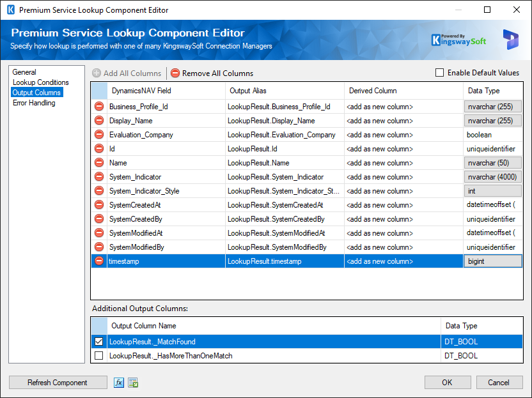
Task: Click the KingswaySoft logo in the banner
Action: [x=458, y=40]
